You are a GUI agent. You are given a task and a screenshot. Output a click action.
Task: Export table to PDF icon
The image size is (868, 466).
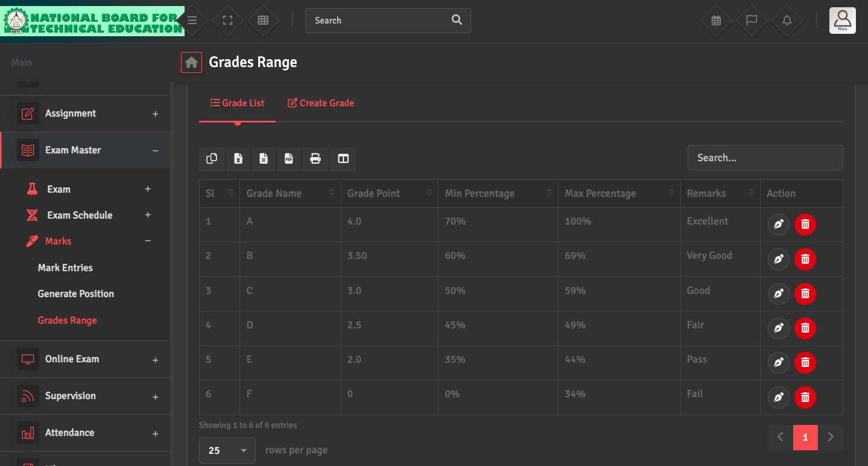tap(289, 159)
